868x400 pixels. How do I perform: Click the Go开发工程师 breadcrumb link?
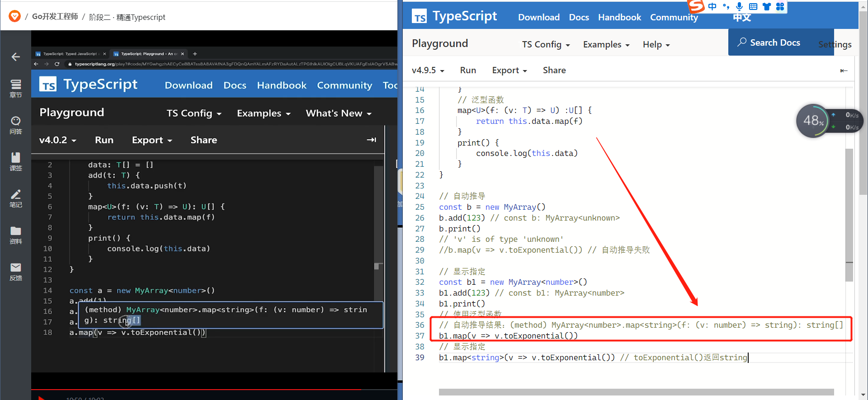click(55, 17)
